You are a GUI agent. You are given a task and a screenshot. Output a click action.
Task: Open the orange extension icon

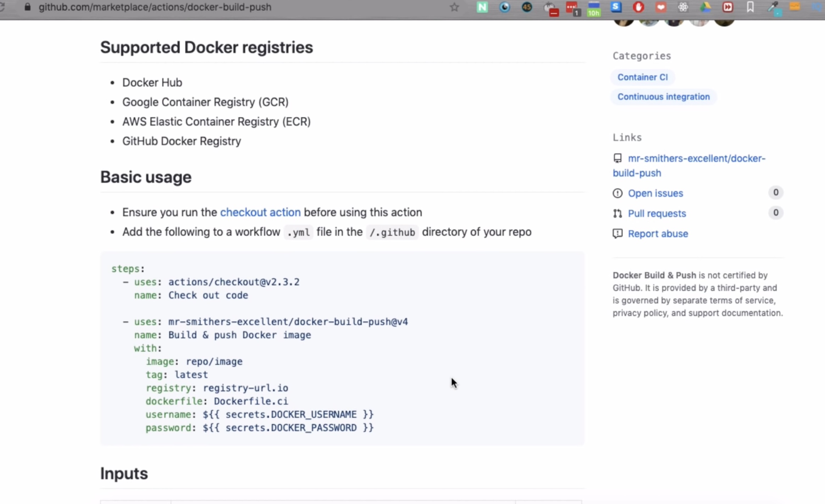(x=795, y=7)
